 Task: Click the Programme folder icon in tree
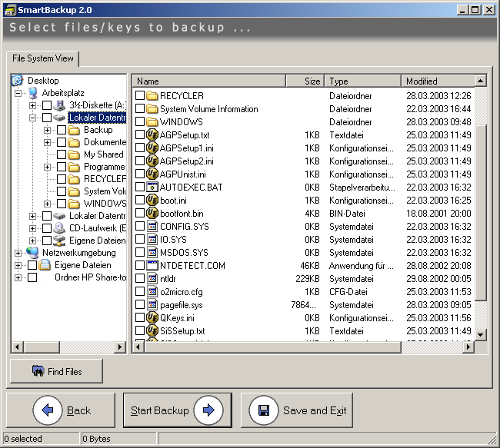(74, 167)
